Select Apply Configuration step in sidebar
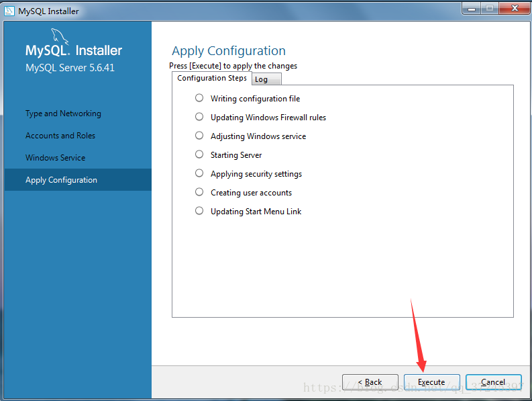532x401 pixels. 78,180
